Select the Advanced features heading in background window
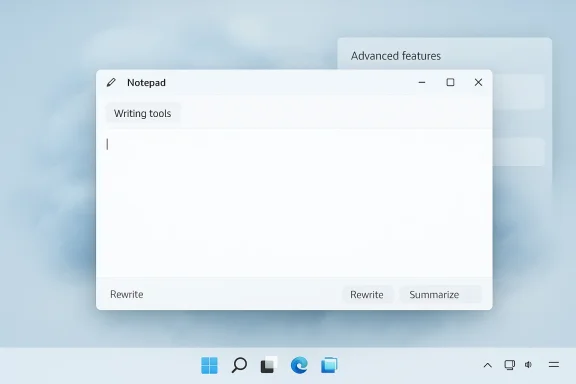Viewport: 576px width, 384px height. point(396,56)
